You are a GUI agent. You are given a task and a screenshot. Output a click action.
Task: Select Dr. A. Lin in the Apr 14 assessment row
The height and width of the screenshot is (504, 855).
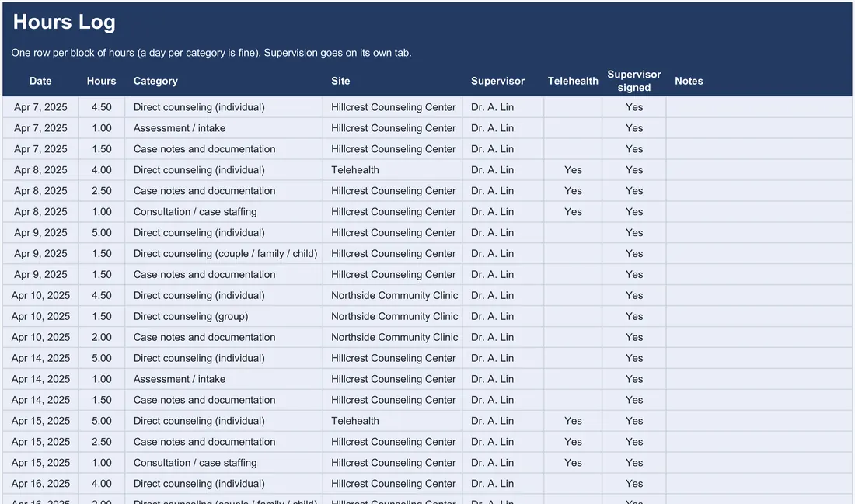pyautogui.click(x=503, y=379)
